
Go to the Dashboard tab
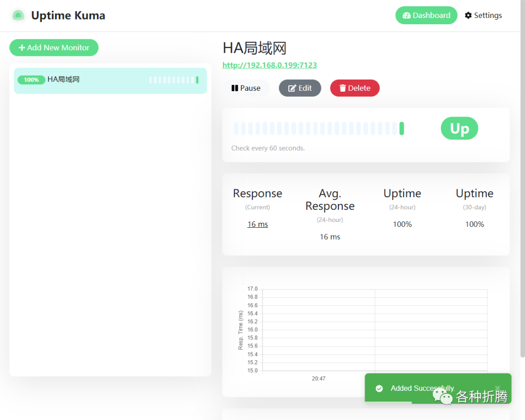pyautogui.click(x=426, y=16)
